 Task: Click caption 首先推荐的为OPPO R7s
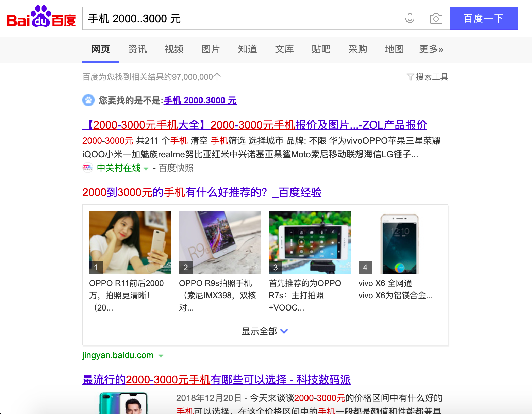(305, 295)
